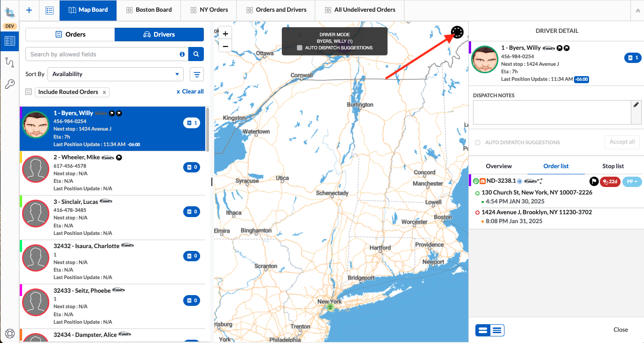Open the PP dropdown on order ND-3238.1
The height and width of the screenshot is (343, 644).
(632, 181)
